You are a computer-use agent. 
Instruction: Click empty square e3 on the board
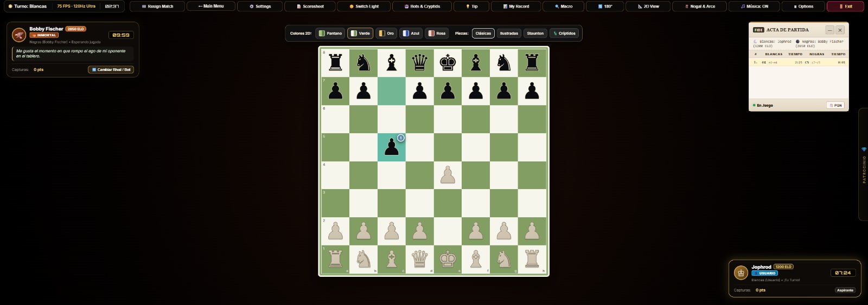(448, 203)
